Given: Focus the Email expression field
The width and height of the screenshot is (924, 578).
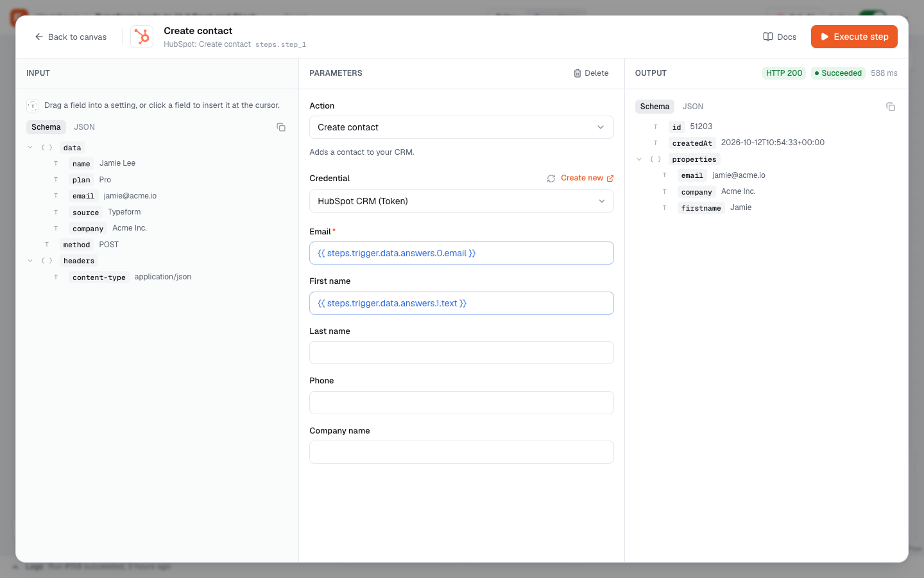Looking at the screenshot, I should pos(461,253).
